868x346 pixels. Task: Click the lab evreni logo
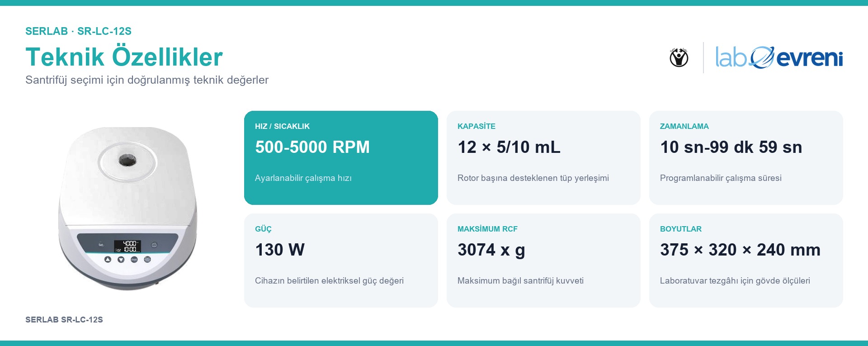click(x=779, y=57)
